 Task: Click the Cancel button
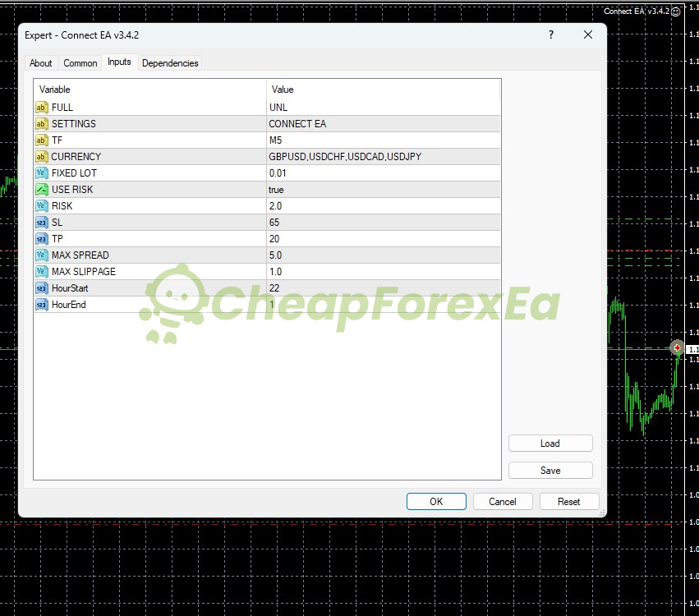503,502
